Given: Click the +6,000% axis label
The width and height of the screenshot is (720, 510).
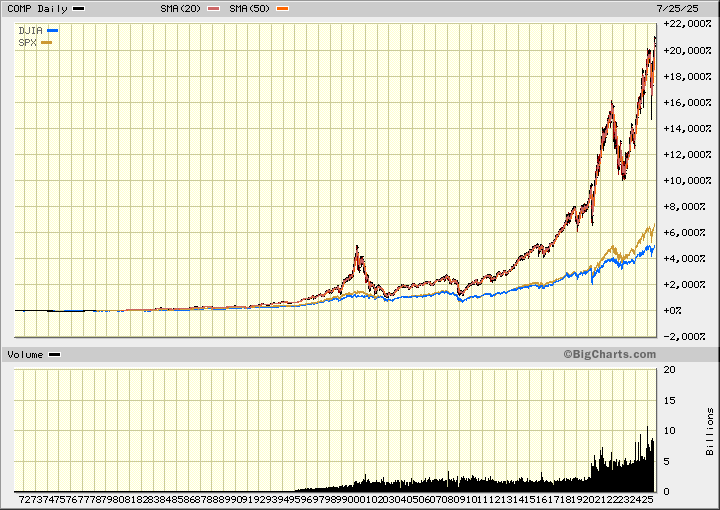Looking at the screenshot, I should click(685, 233).
